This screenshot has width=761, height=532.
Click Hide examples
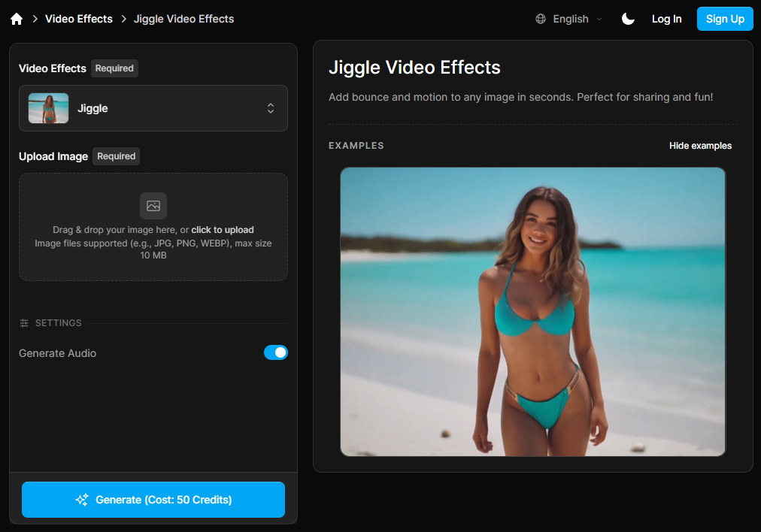[700, 146]
